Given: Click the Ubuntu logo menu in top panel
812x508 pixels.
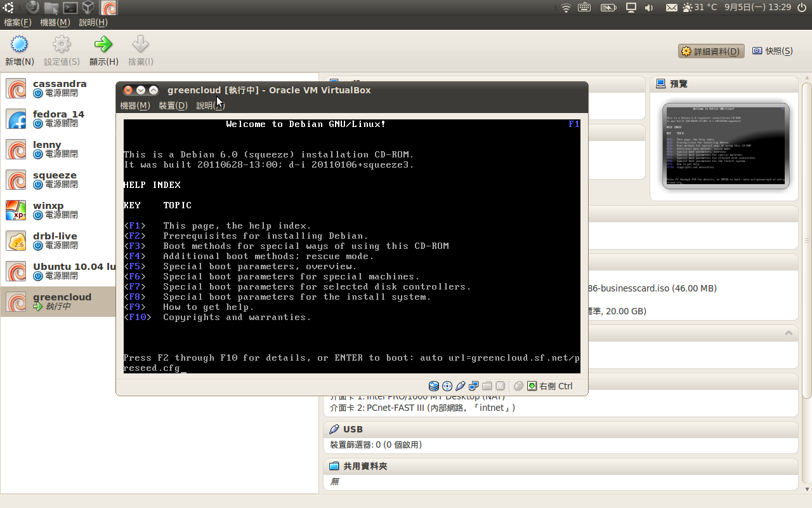Looking at the screenshot, I should coord(10,8).
